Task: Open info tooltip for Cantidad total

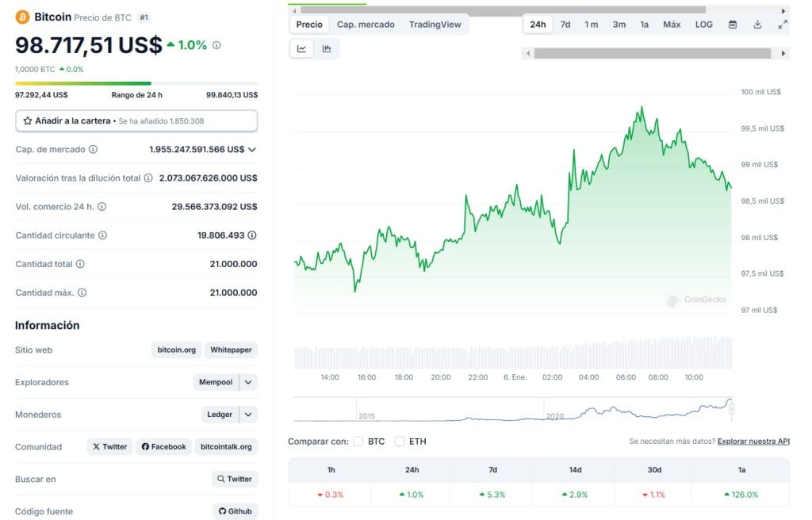Action: pos(80,264)
